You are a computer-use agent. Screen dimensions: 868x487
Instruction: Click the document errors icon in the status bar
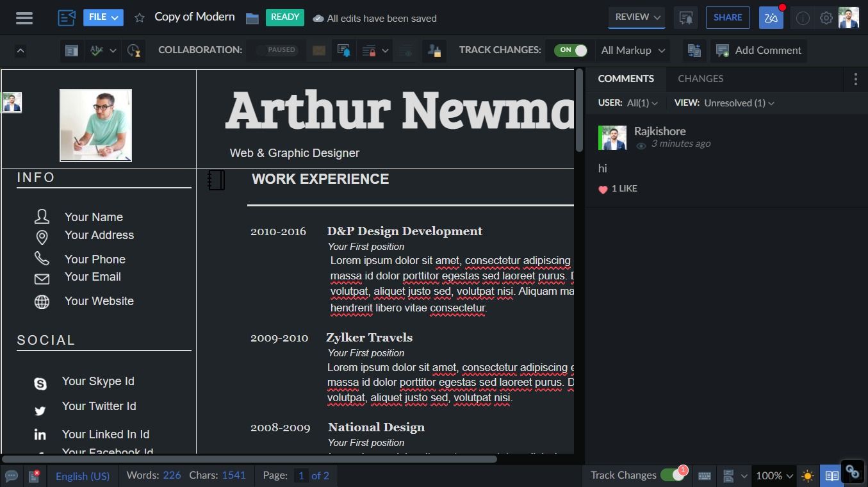[x=35, y=475]
